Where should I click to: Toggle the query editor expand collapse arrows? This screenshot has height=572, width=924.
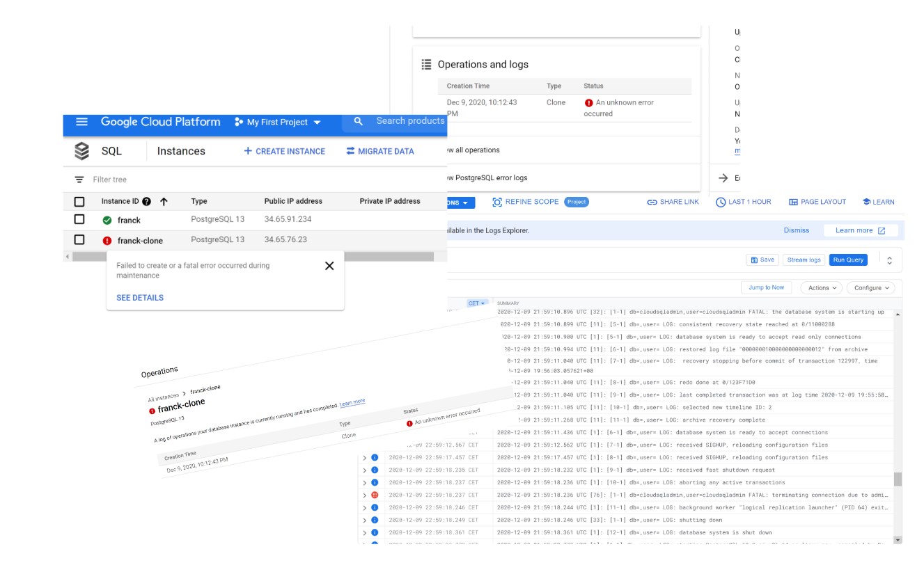pyautogui.click(x=889, y=260)
